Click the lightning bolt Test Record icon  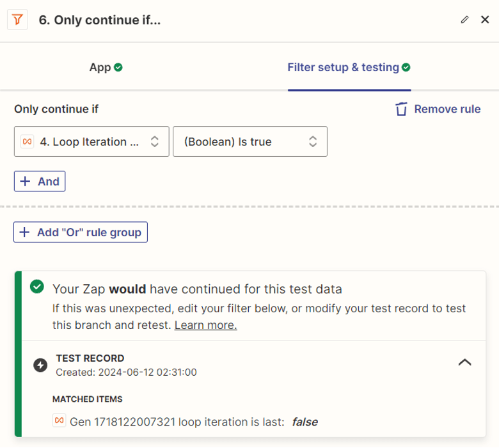click(x=40, y=365)
